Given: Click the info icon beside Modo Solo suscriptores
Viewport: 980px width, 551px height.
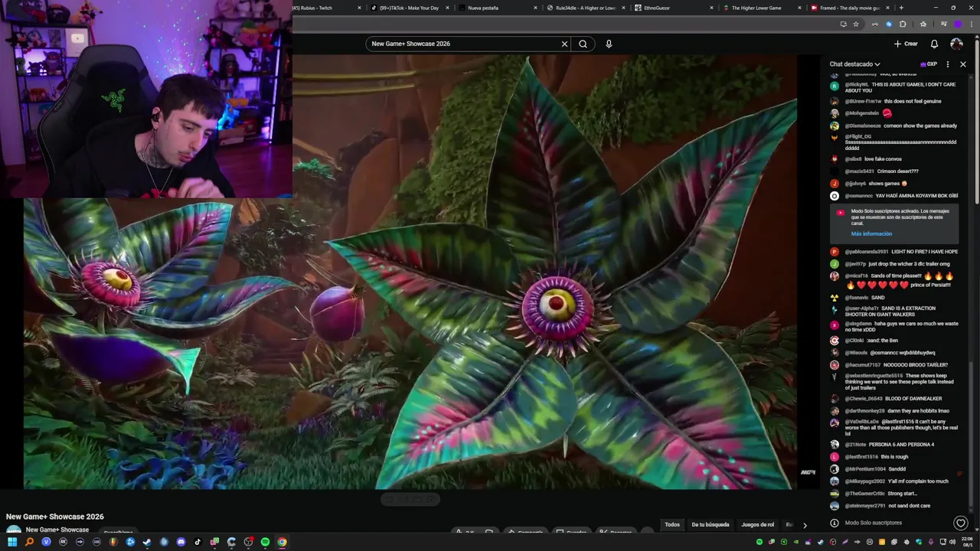Looking at the screenshot, I should click(835, 523).
